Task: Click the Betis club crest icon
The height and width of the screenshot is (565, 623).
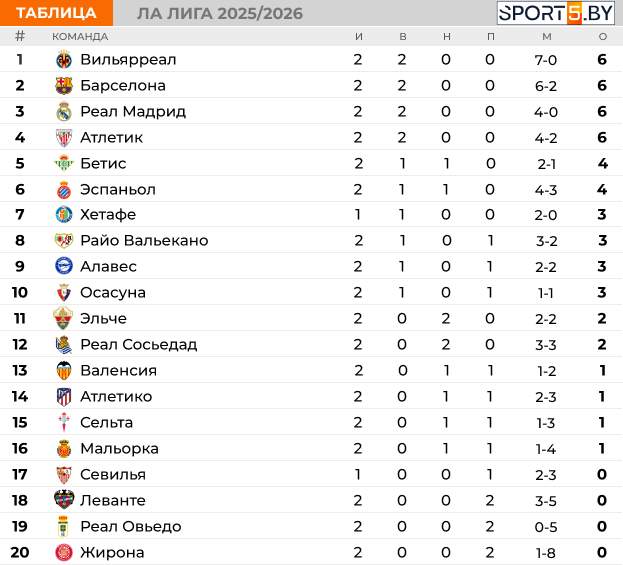Action: (x=64, y=163)
